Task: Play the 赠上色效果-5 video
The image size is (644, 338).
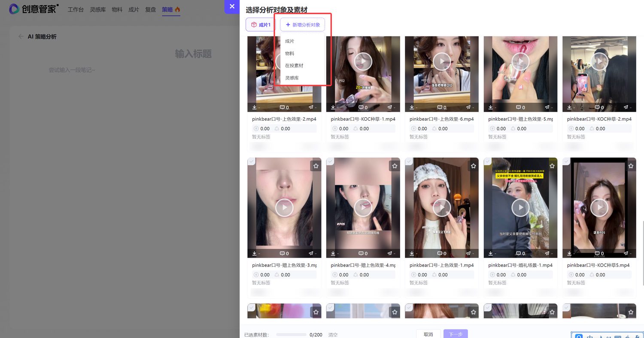Action: (x=521, y=61)
